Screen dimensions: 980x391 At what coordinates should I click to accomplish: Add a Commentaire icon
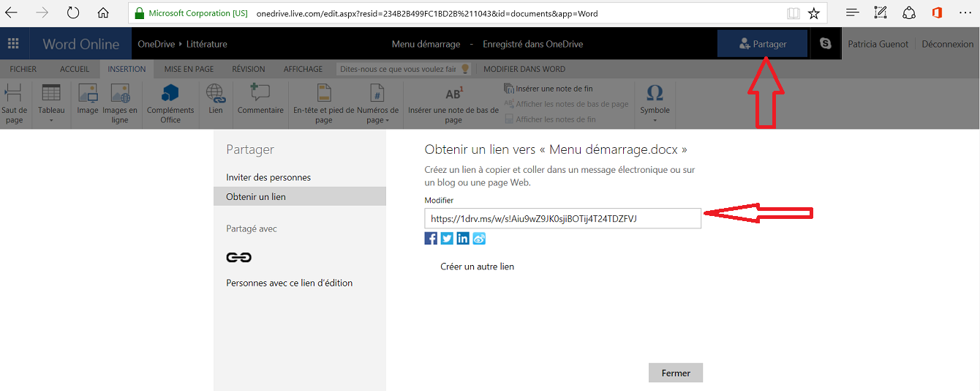[x=260, y=99]
